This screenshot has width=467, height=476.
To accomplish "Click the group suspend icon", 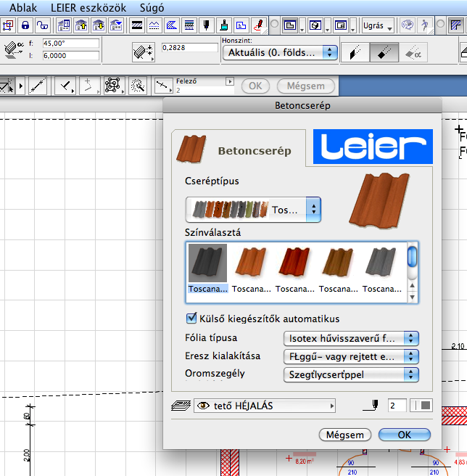I will click(113, 86).
